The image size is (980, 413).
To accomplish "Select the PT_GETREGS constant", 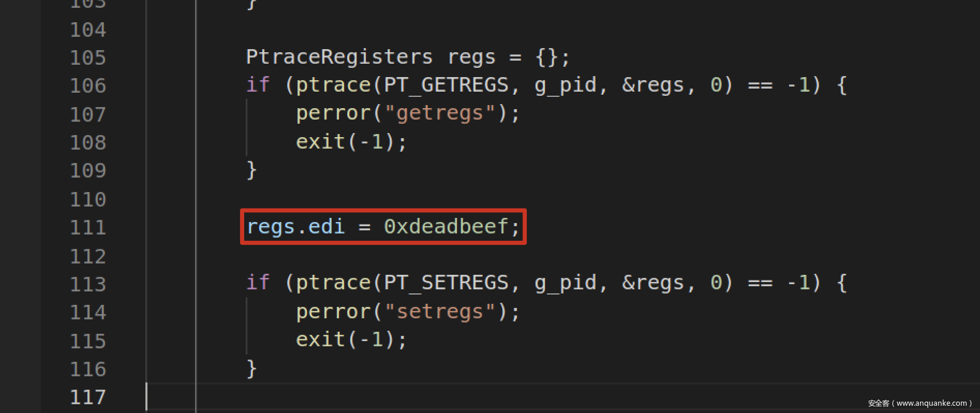I will click(x=446, y=85).
